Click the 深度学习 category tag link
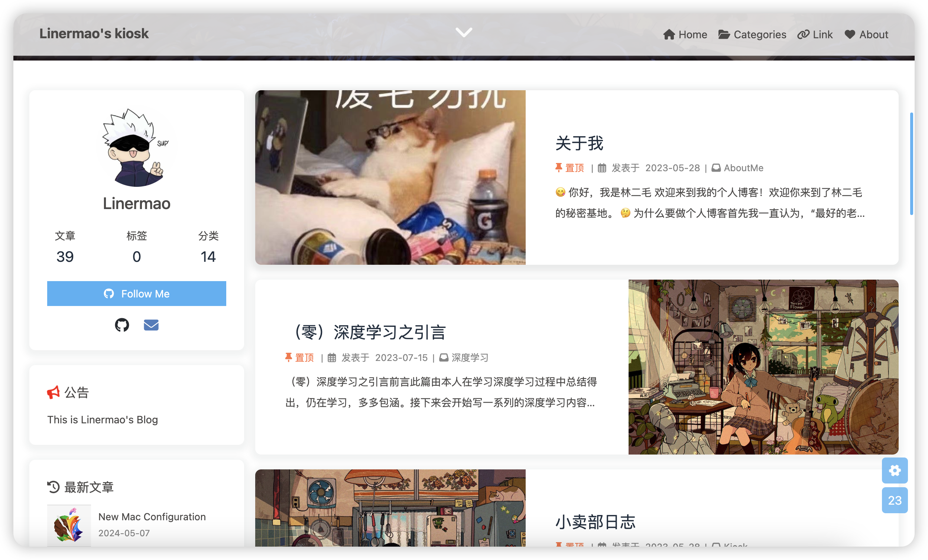Screen dimensions: 928x560 coord(470,357)
